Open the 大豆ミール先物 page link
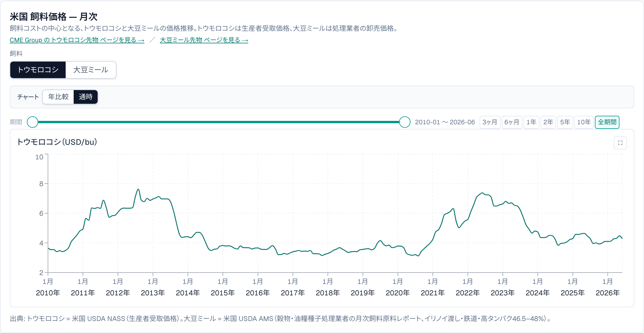The width and height of the screenshot is (644, 333). (x=204, y=40)
